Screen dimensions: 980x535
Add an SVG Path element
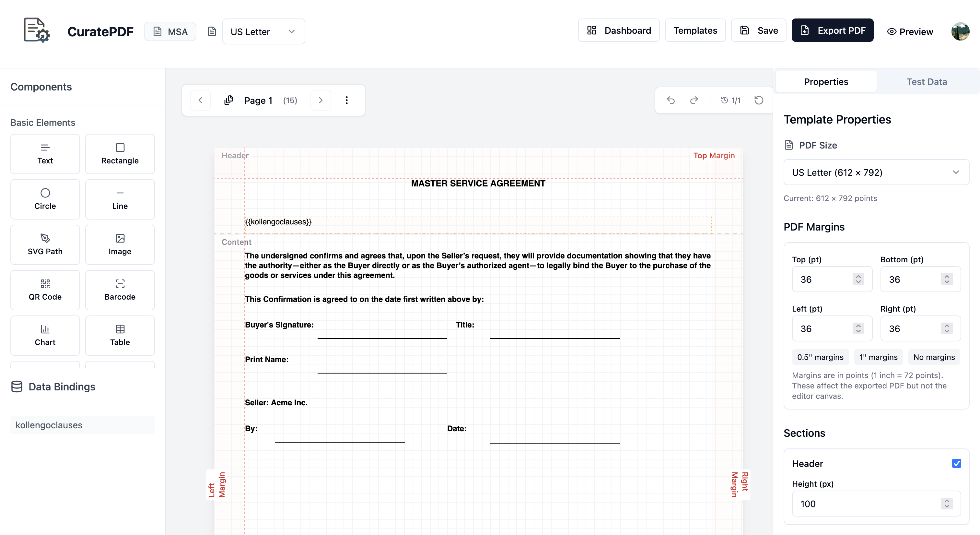tap(45, 244)
